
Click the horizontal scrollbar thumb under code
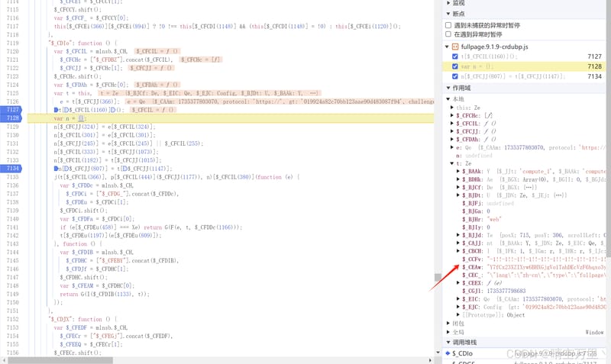(60, 360)
